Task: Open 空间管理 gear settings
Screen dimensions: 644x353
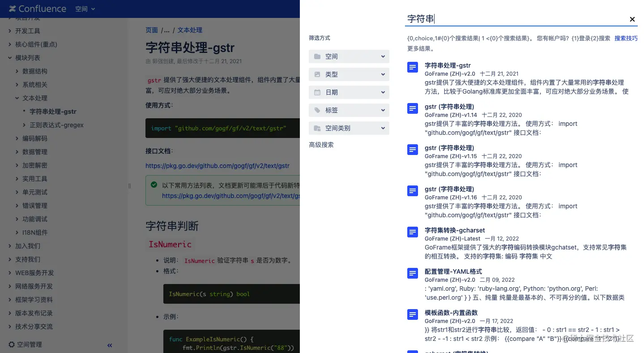Action: (25, 344)
